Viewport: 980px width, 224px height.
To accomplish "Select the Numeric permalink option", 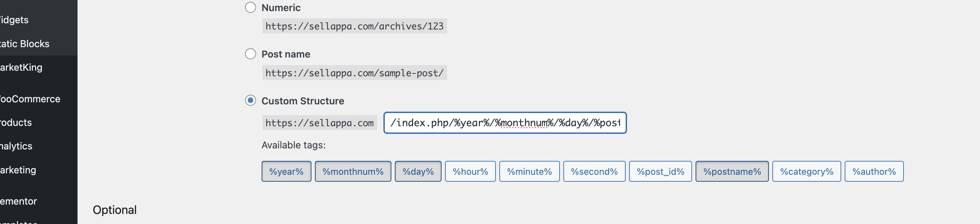I will [250, 7].
